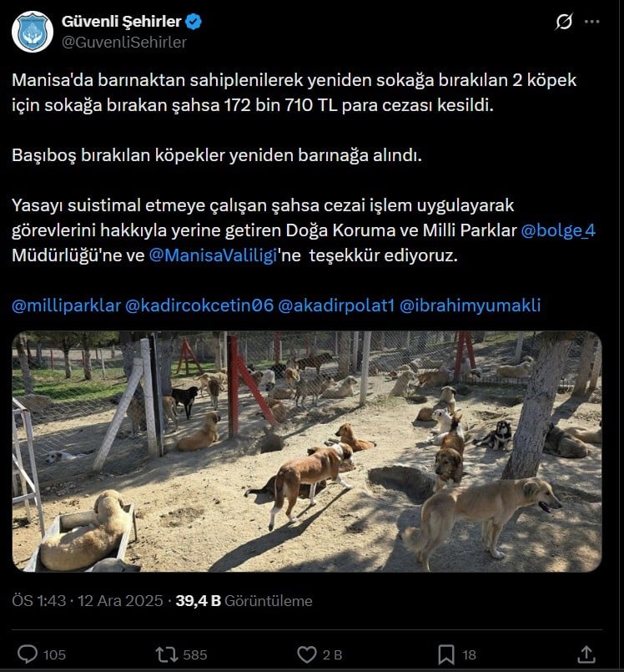Open the @bolge_4 mention link
This screenshot has width=624, height=672.
tap(558, 230)
